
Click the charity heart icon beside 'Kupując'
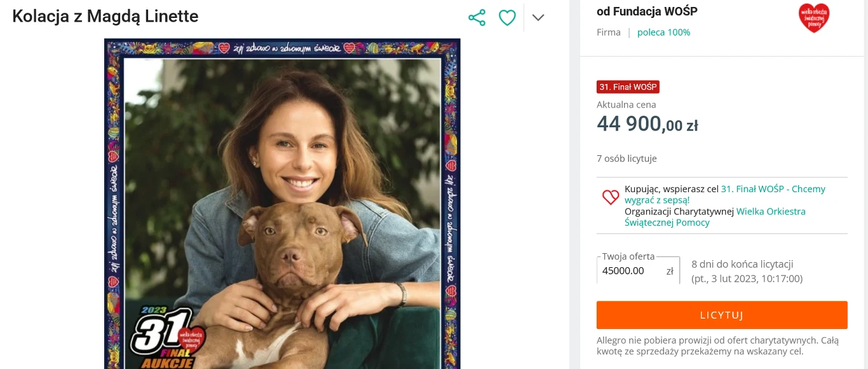click(611, 197)
